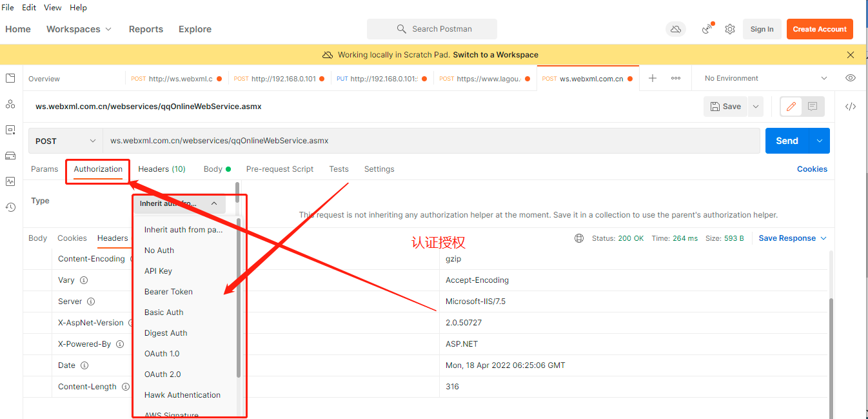Open the POST method dropdown
Screen dimensions: 868x419
pyautogui.click(x=65, y=141)
